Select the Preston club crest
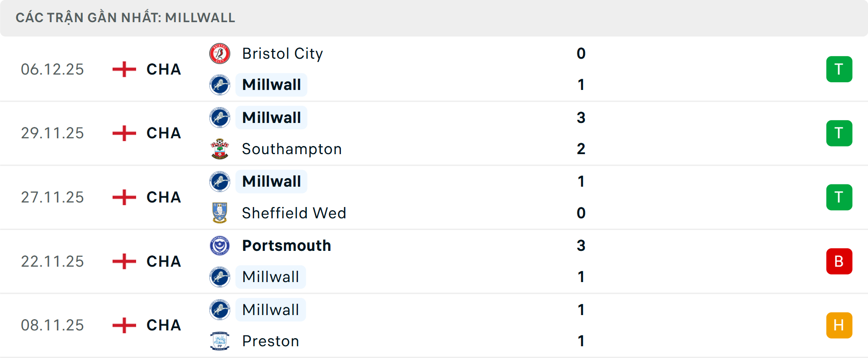Screen dimensions: 868x358 click(x=220, y=341)
